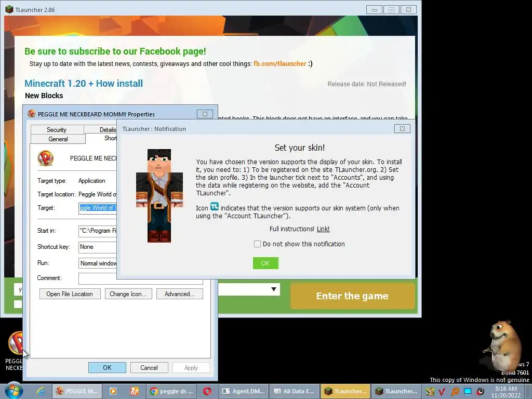Screen dimensions: 532x399
Task: Click the TLauncher 2.86 title bar icon
Action: 9,9
